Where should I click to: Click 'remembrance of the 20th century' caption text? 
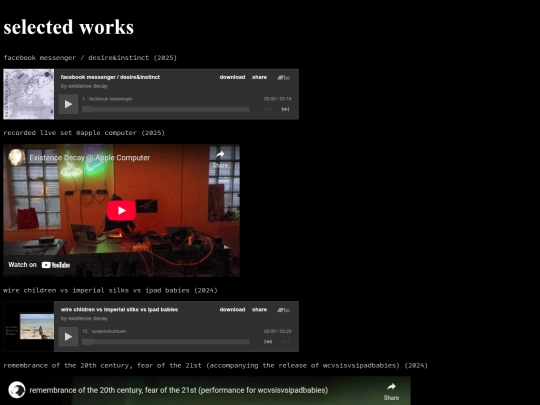click(215, 365)
